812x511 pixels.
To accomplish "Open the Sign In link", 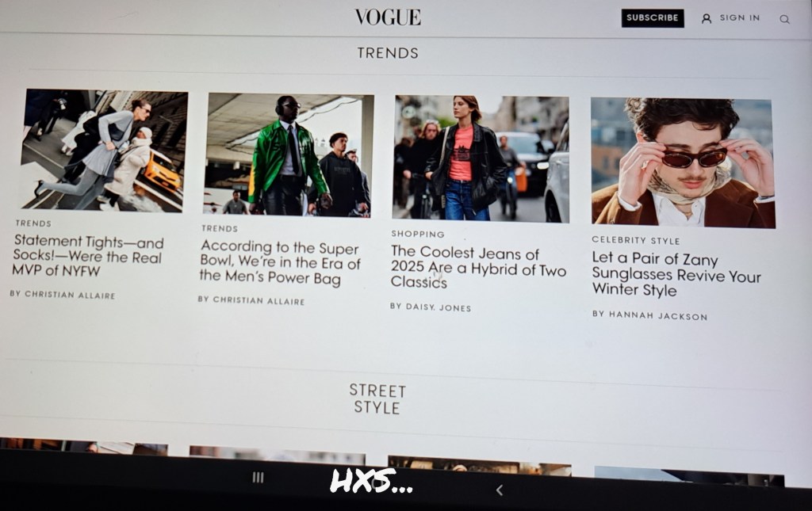I will [740, 17].
